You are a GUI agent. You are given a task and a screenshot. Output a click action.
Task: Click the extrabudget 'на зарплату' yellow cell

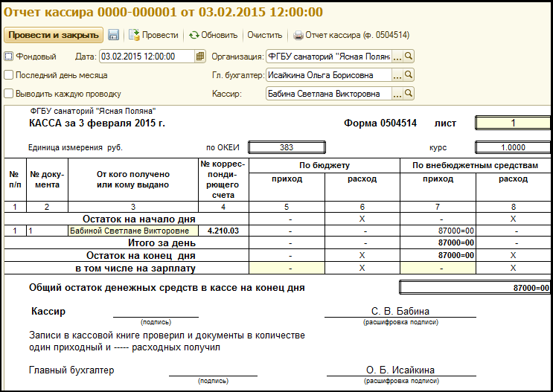pyautogui.click(x=438, y=269)
